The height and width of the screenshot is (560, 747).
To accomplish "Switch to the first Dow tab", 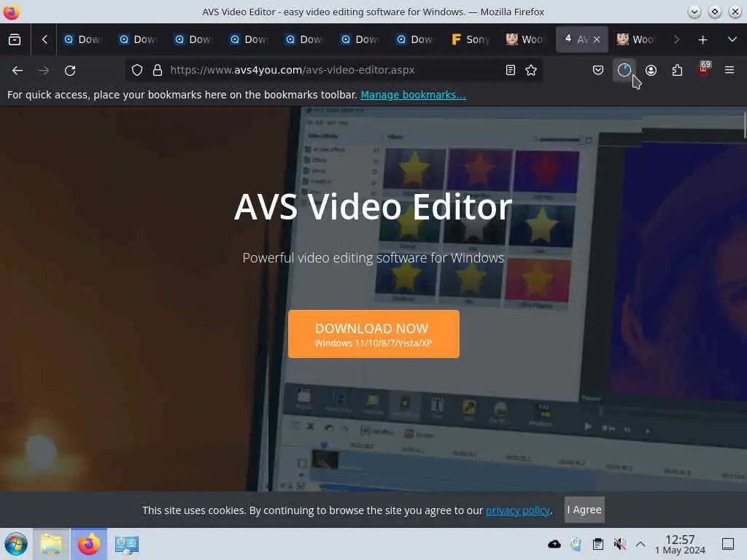I will 83,39.
